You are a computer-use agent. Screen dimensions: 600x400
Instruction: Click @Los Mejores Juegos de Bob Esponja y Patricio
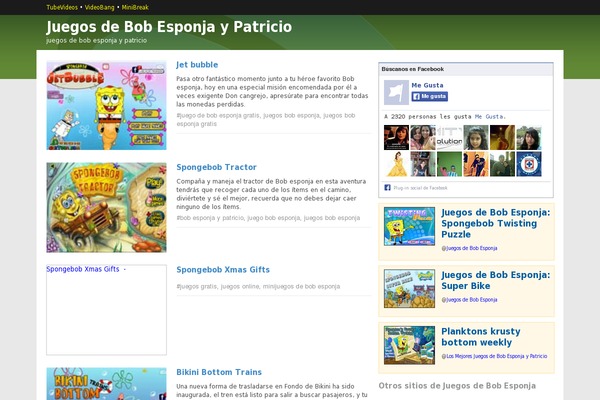click(496, 356)
